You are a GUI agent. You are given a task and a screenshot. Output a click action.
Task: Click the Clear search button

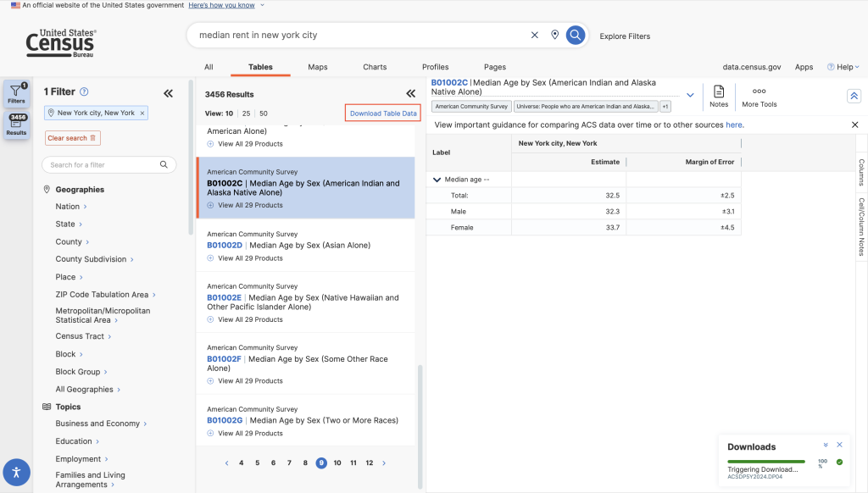tap(72, 138)
